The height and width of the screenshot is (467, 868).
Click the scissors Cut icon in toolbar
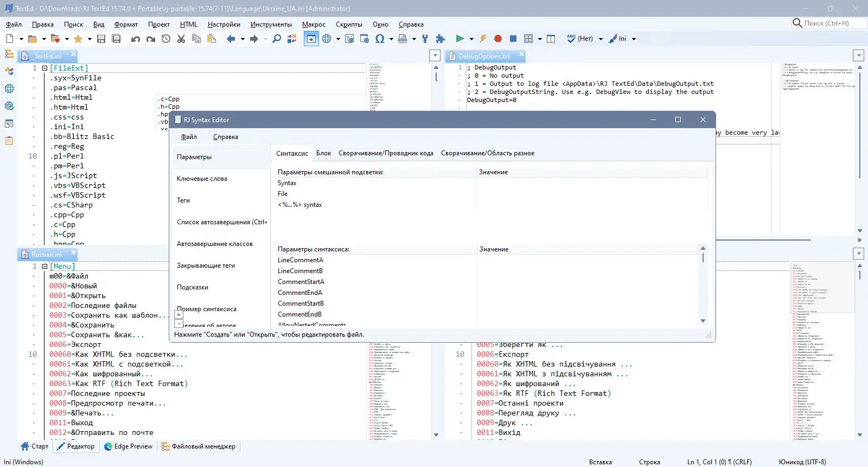(x=181, y=39)
